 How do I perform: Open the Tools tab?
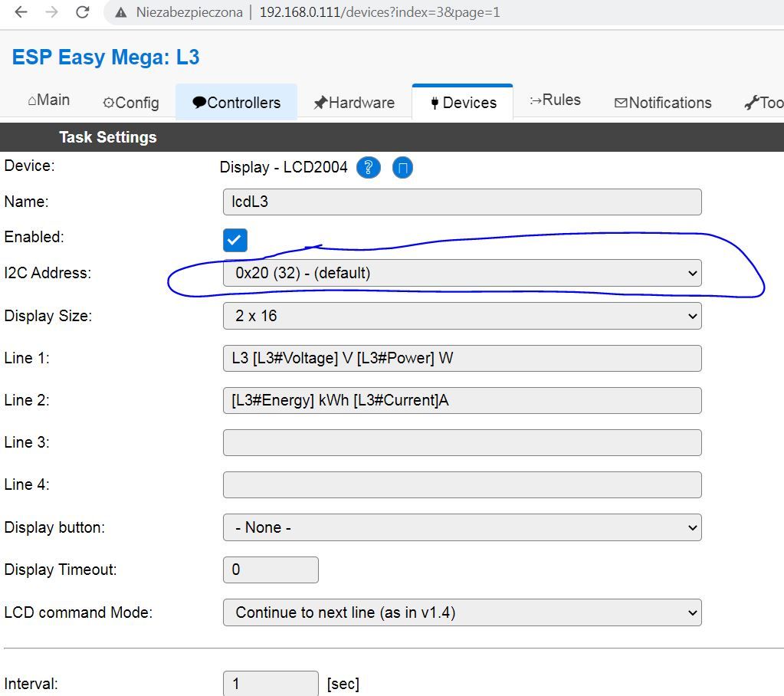pos(763,103)
